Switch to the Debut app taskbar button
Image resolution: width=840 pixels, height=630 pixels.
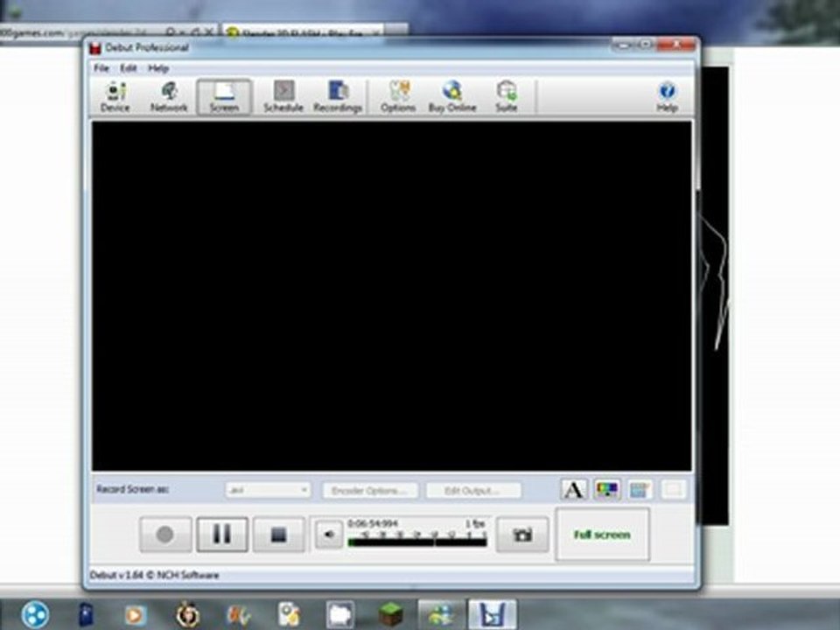[x=493, y=614]
